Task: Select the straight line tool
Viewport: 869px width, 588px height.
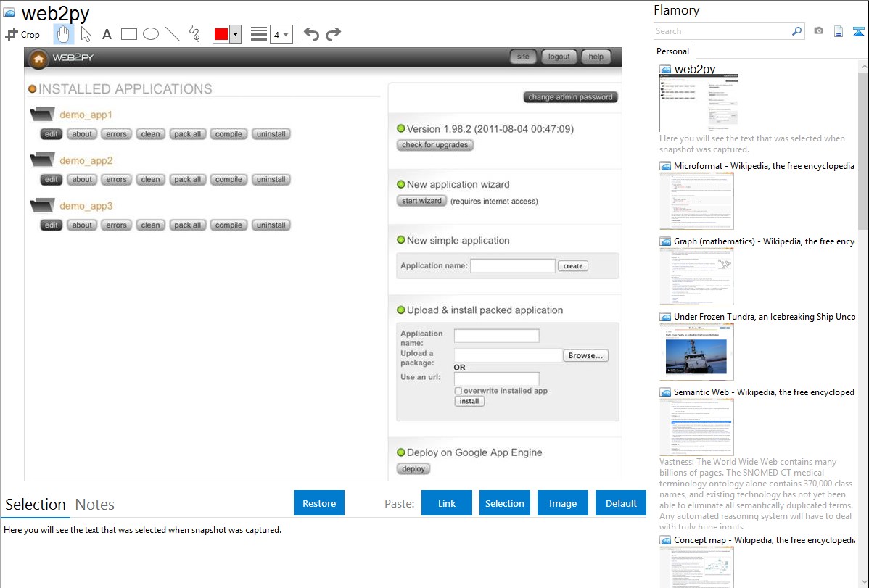Action: click(x=173, y=34)
